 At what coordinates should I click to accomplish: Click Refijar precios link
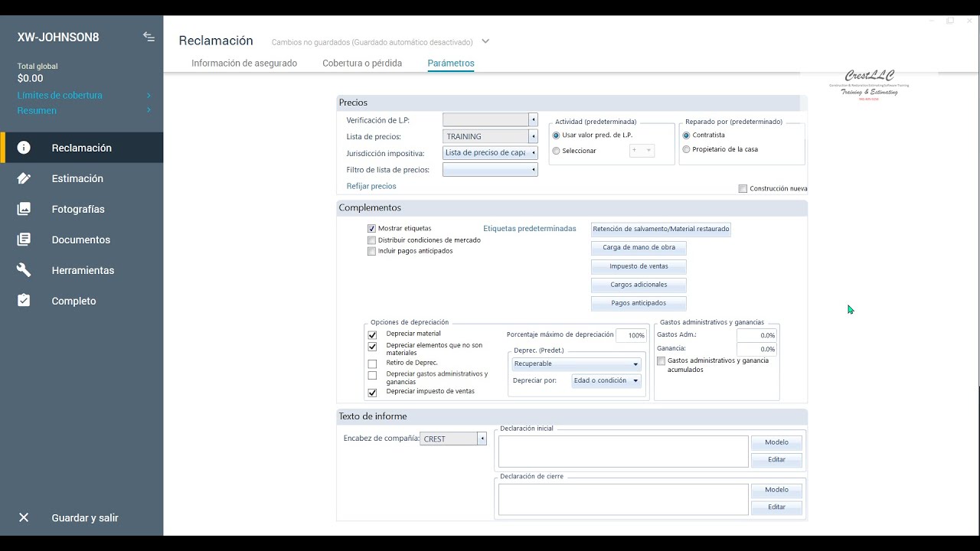pos(371,186)
